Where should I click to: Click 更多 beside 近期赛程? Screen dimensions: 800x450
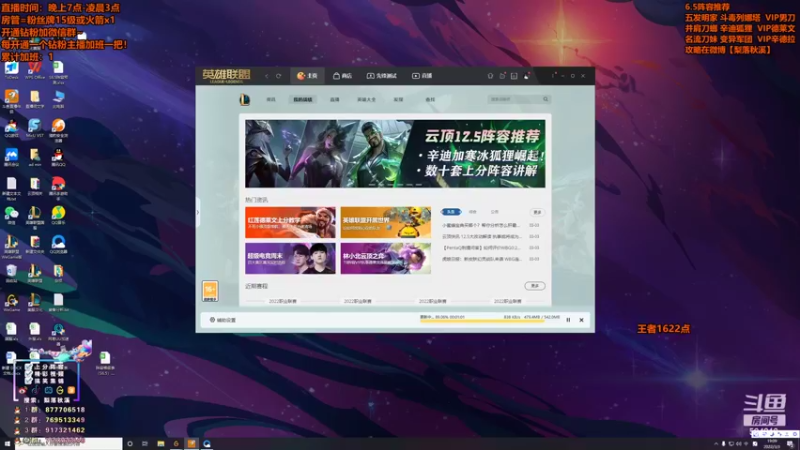click(x=535, y=286)
